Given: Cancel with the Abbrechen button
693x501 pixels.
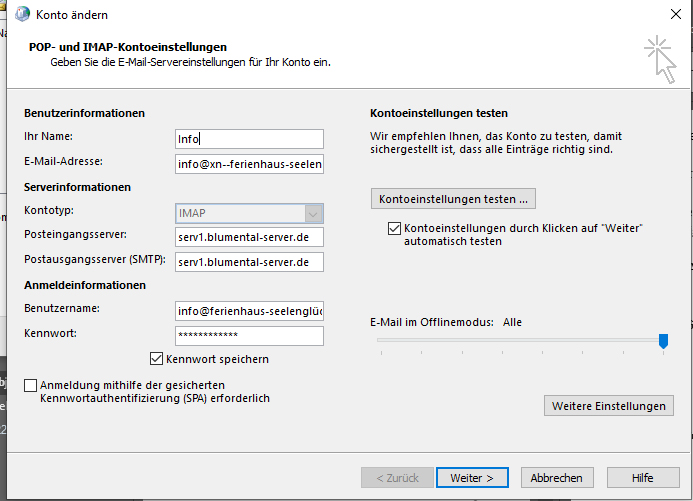Looking at the screenshot, I should 557,478.
